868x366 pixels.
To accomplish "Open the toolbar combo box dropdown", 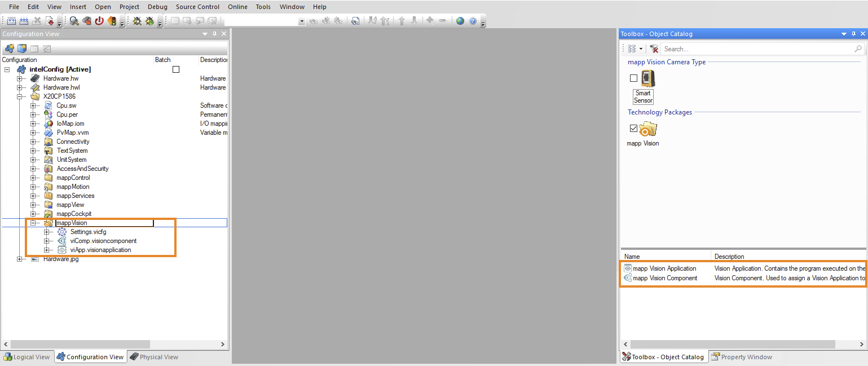I will (302, 21).
